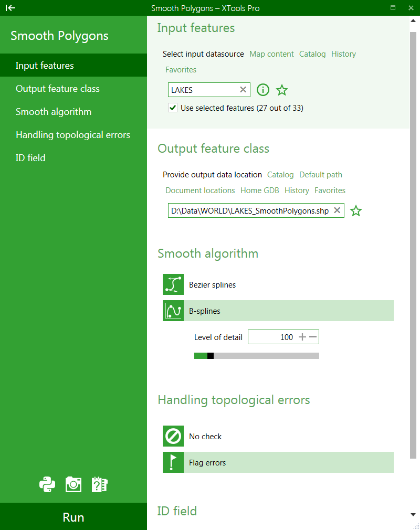This screenshot has height=530, width=420.
Task: Toggle Use selected features checkbox
Action: click(x=173, y=108)
